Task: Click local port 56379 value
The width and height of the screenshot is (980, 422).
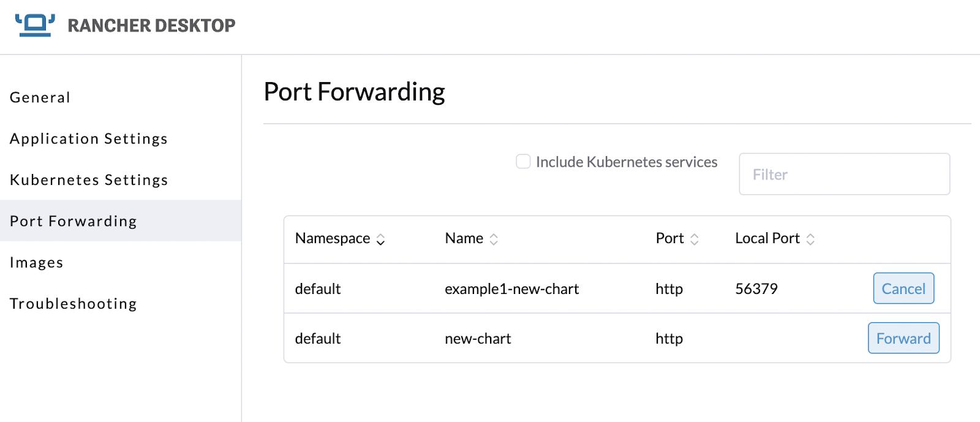Action: (x=756, y=289)
